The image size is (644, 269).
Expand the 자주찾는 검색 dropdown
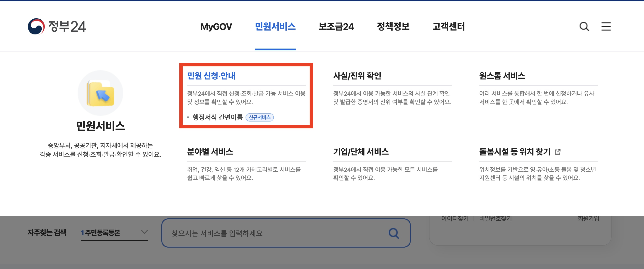click(113, 233)
